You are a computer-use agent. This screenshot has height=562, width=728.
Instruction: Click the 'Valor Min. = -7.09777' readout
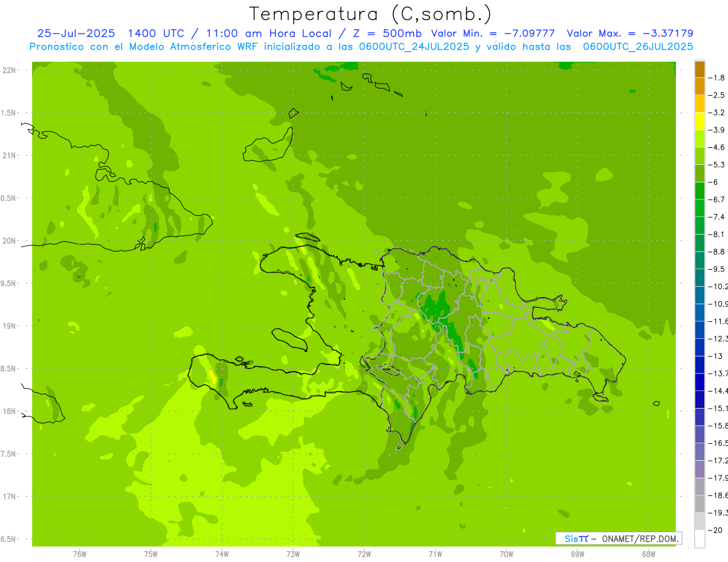(494, 33)
